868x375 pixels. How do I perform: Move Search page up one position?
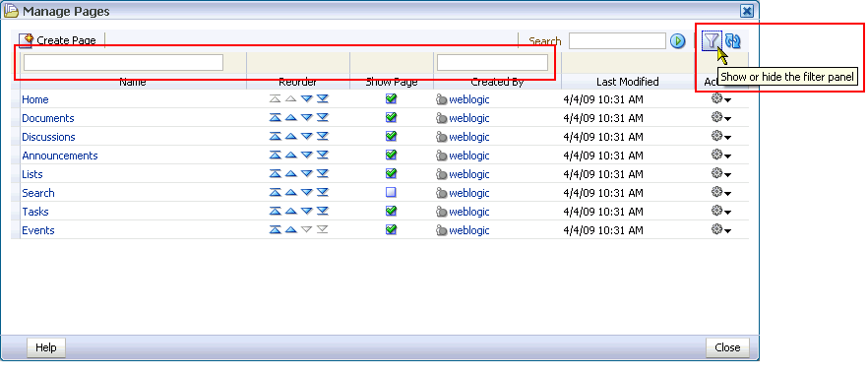tap(290, 192)
